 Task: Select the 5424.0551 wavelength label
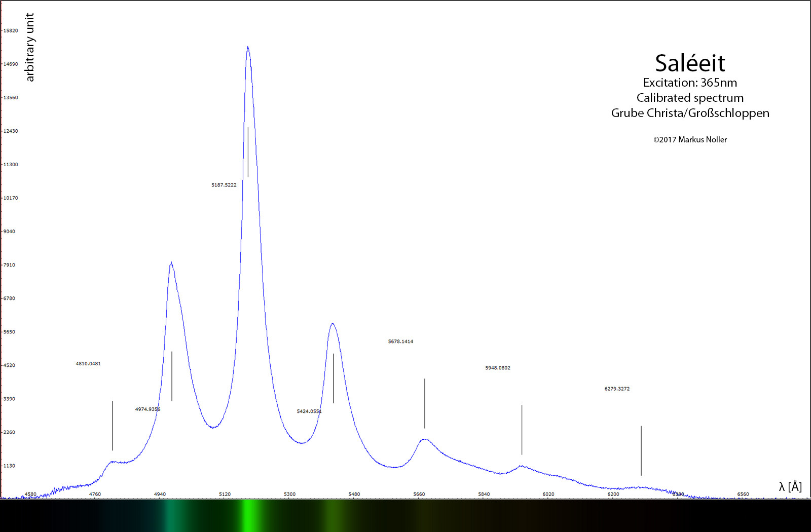click(309, 411)
